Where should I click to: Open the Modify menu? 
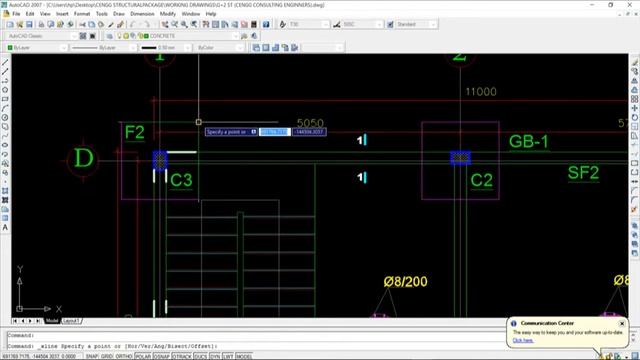(x=168, y=14)
